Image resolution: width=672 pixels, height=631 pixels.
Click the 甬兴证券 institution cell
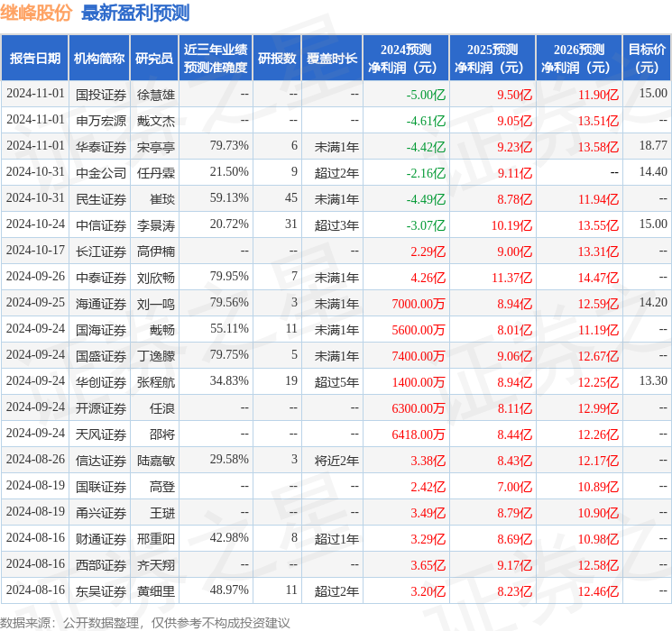[x=101, y=513]
